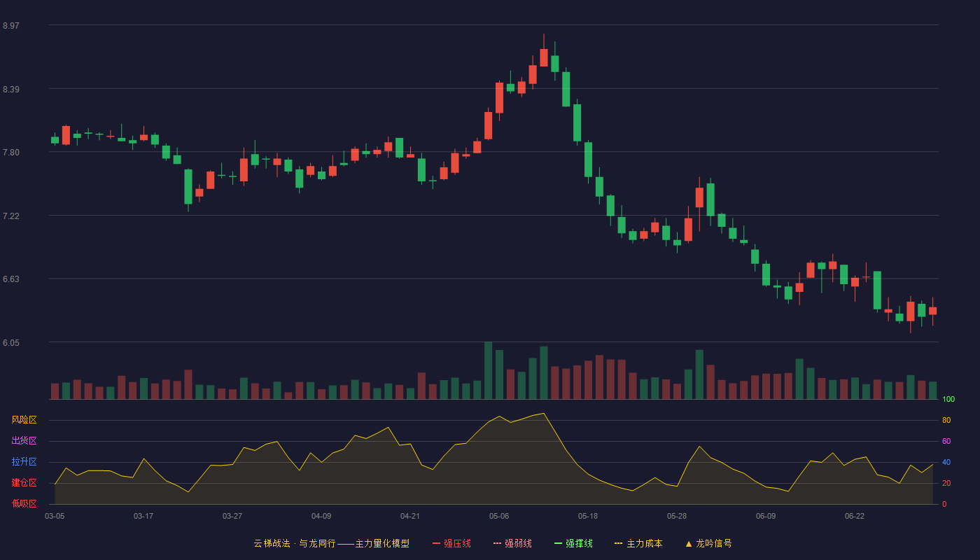Click the 60 indicator scale label
This screenshot has width=980, height=560.
[946, 442]
